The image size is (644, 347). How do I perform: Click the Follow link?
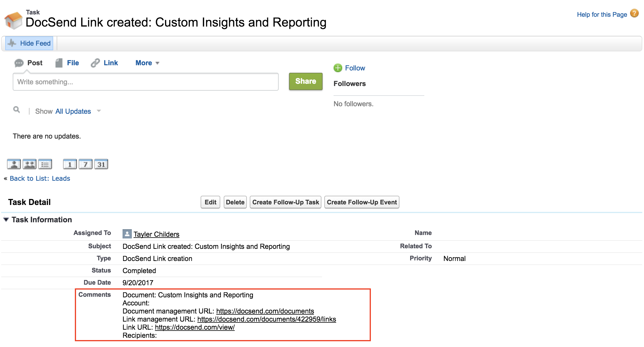(355, 68)
